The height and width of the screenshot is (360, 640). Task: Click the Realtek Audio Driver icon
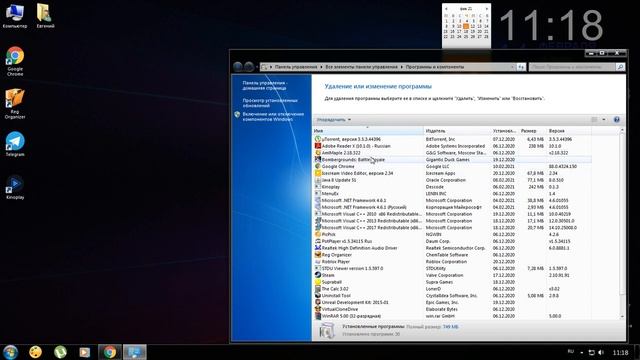(318, 248)
